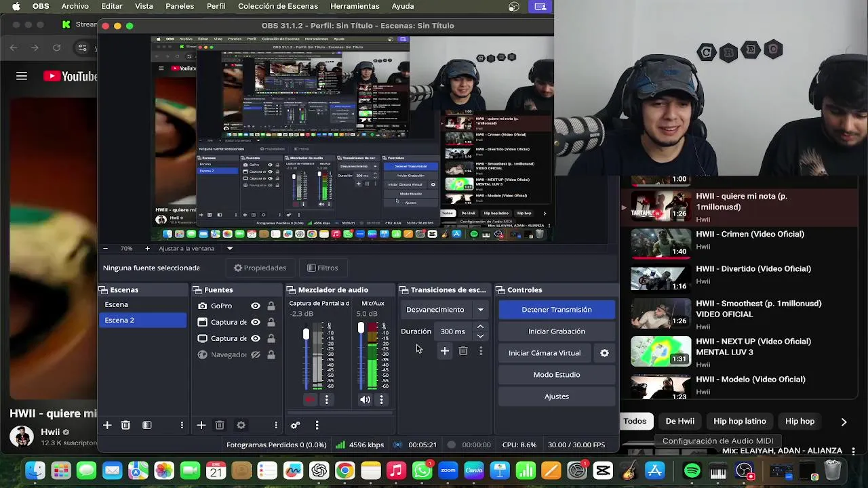The width and height of the screenshot is (868, 488).
Task: Click Detener Transmisión button
Action: (557, 310)
